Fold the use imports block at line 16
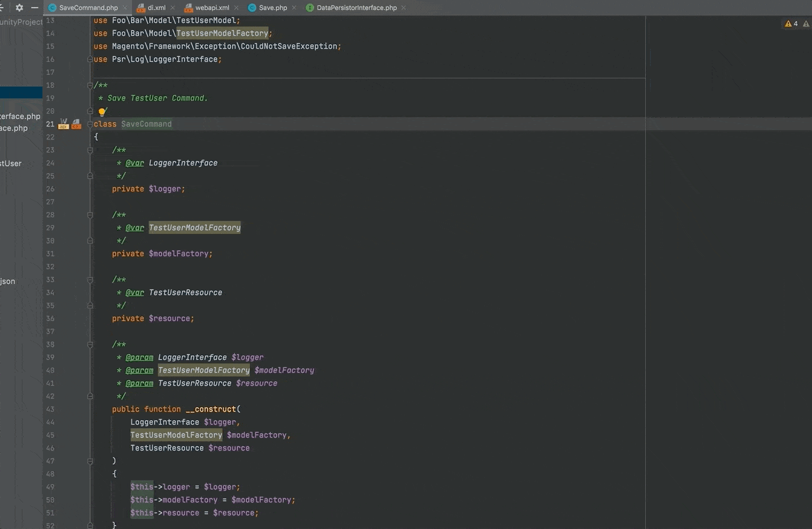The height and width of the screenshot is (529, 812). pyautogui.click(x=90, y=59)
